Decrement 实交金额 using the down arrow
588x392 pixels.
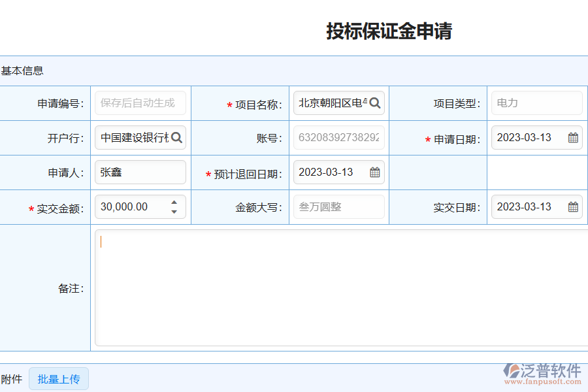tap(174, 210)
